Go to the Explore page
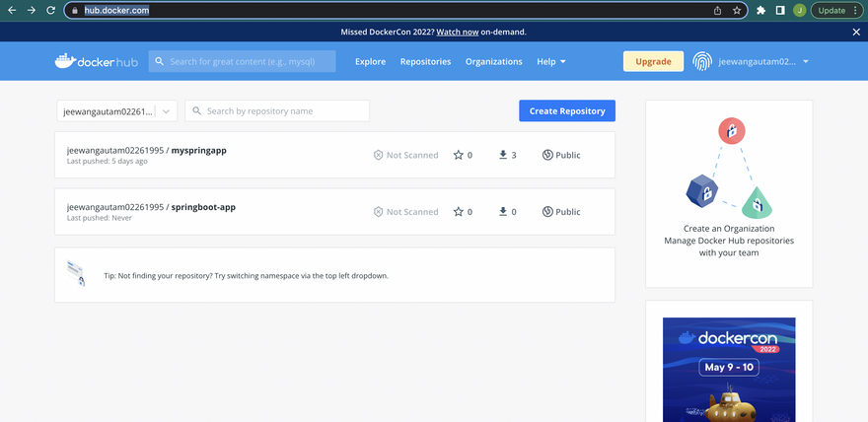The width and height of the screenshot is (868, 422). tap(370, 61)
